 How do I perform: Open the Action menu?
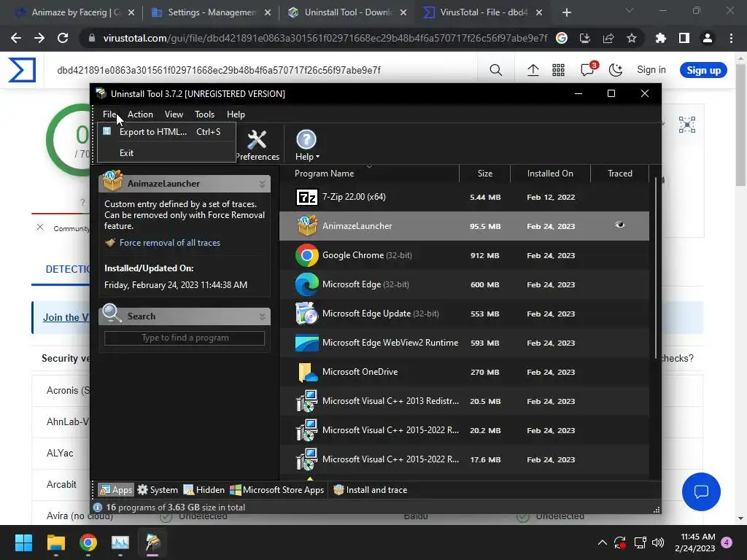click(x=140, y=114)
